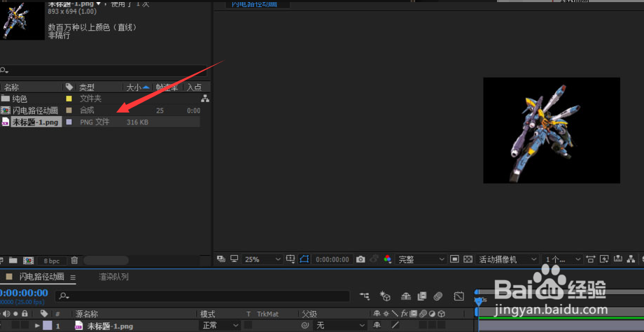Click the timeline button in viewer footer
This screenshot has width=644, height=332.
(x=617, y=259)
